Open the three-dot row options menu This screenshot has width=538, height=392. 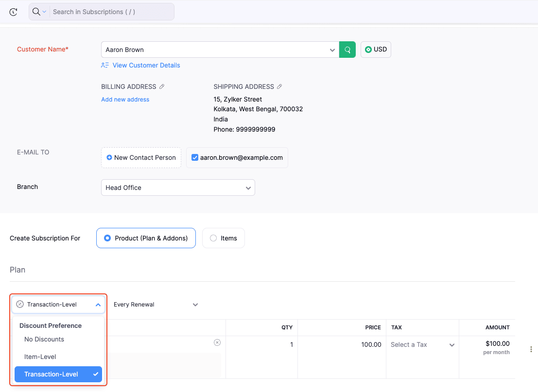tap(531, 349)
